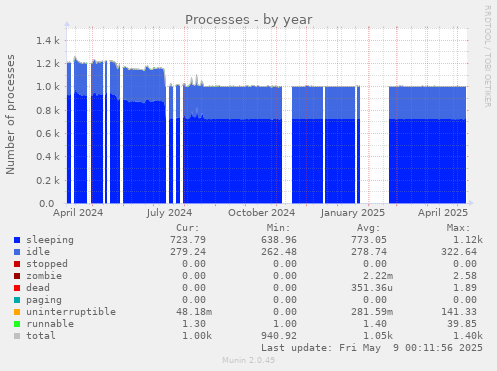The height and width of the screenshot is (371, 497).
Task: Click sleeping minimum value 638.96
Action: (x=279, y=240)
